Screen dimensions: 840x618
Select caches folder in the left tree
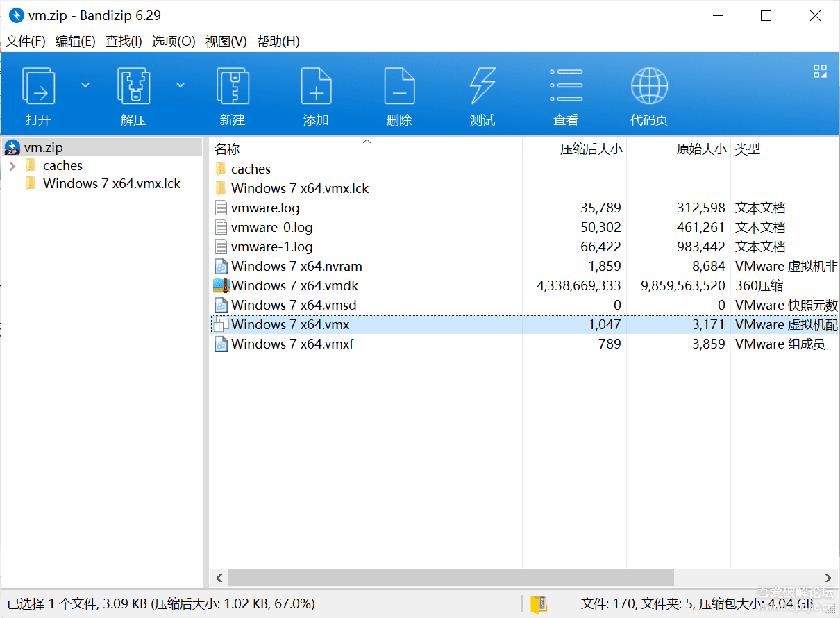[x=62, y=166]
